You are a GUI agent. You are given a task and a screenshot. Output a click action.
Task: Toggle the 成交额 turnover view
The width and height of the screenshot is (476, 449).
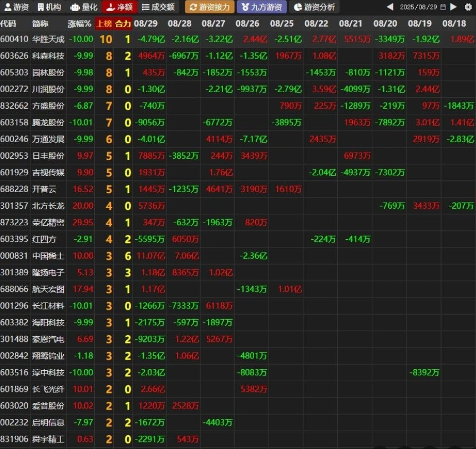click(x=158, y=7)
